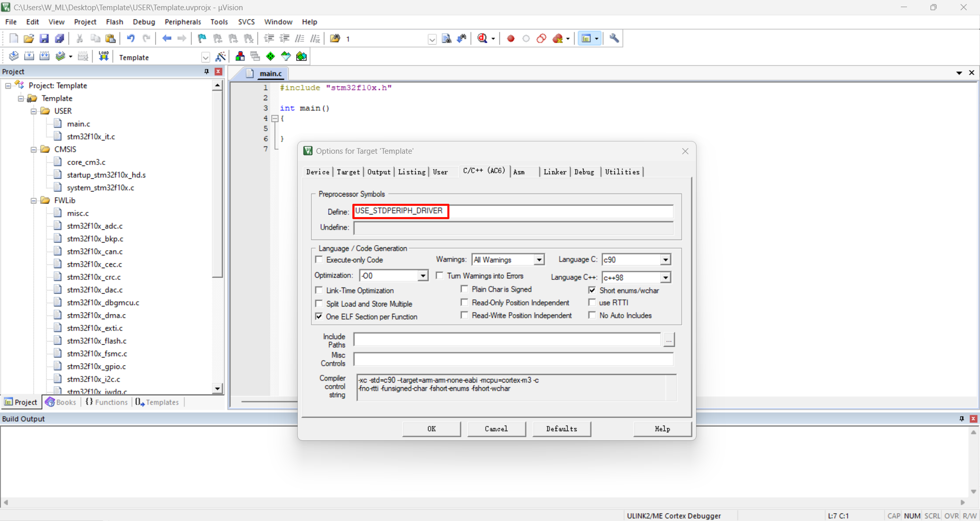
Task: Collapse the USER group in project tree
Action: click(x=34, y=111)
